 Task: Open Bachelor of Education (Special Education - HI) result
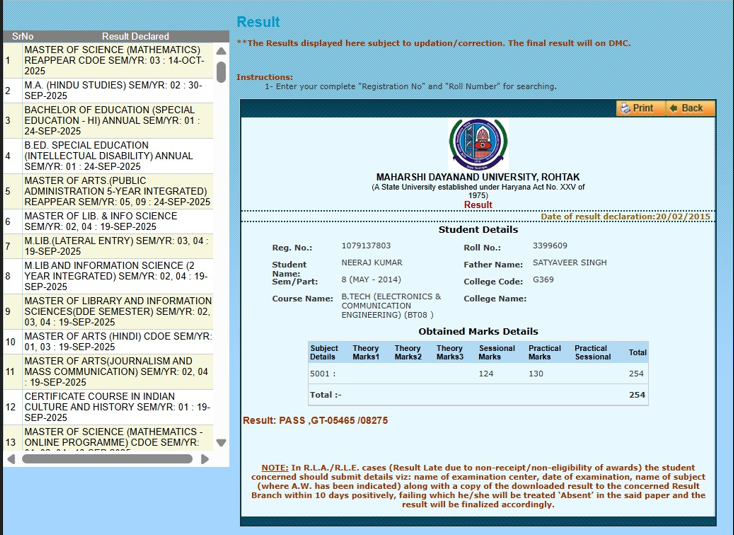click(x=108, y=120)
